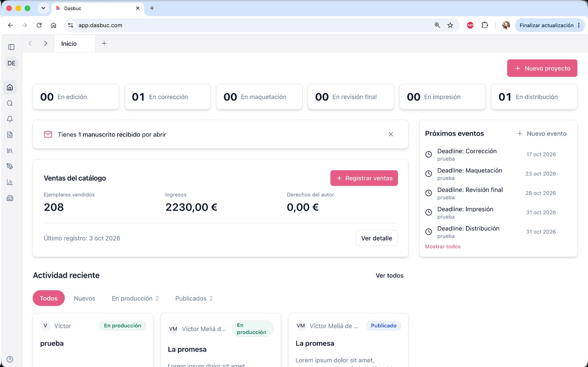This screenshot has height=367, width=588.
Task: Click the Nuevo proyecto button
Action: coord(542,68)
